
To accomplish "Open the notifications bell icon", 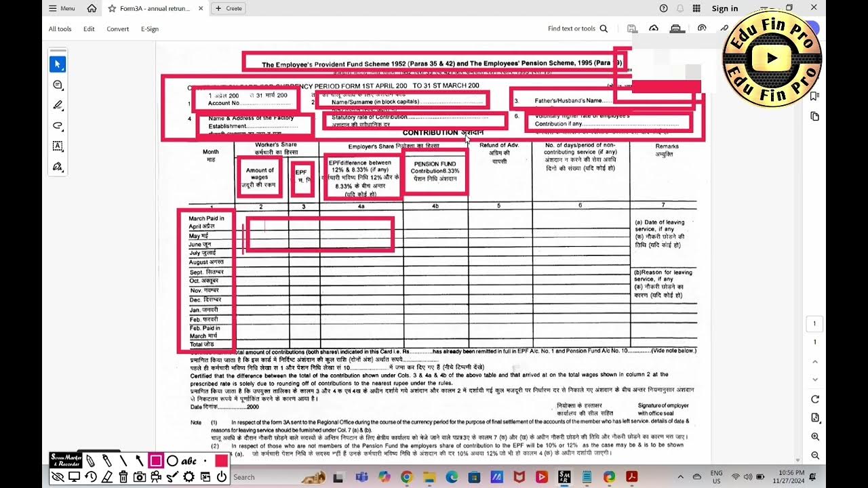I will (680, 8).
